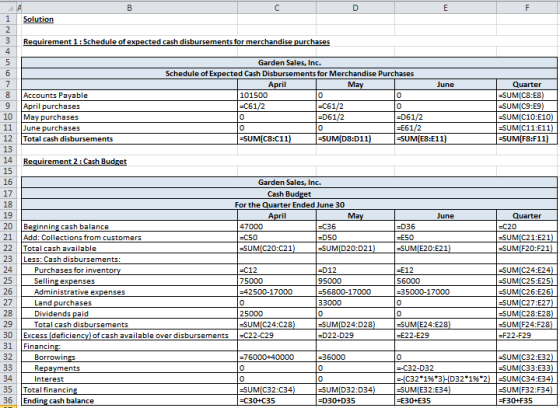Select the =SUM(C24:C28) cell
This screenshot has width=560, height=408.
(277, 324)
